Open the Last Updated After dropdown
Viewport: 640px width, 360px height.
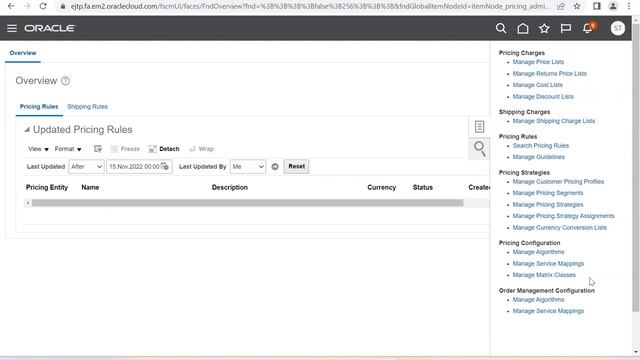[x=86, y=167]
